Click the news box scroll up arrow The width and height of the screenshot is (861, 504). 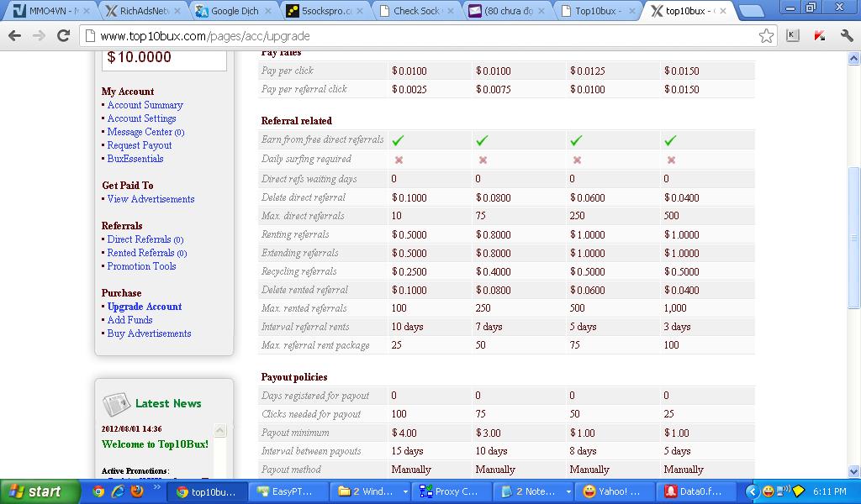point(219,431)
